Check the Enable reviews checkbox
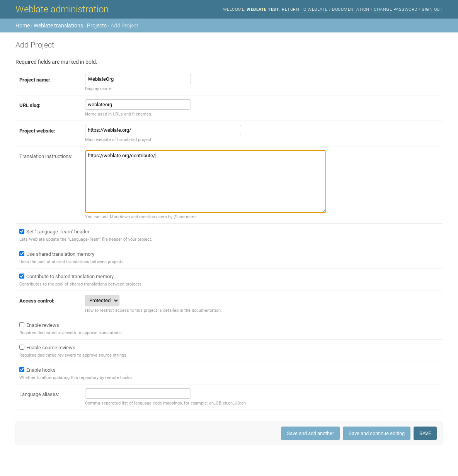Image resolution: width=458 pixels, height=476 pixels. pos(22,325)
